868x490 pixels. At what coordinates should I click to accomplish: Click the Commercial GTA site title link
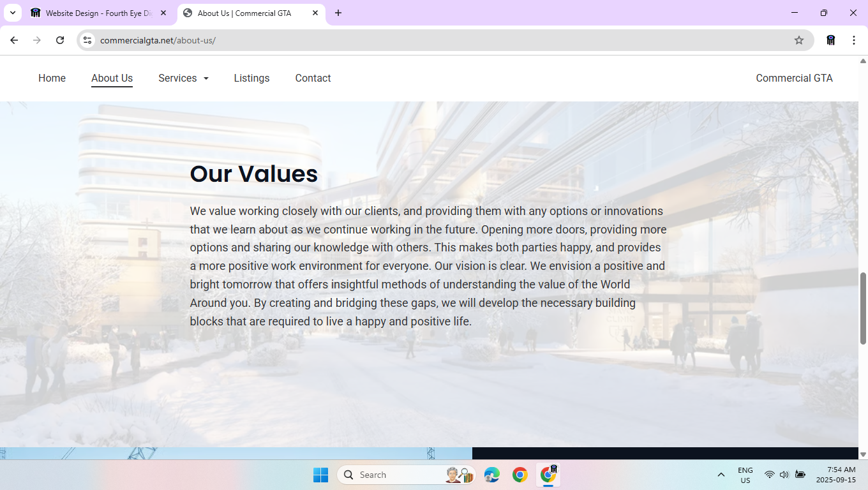point(794,78)
